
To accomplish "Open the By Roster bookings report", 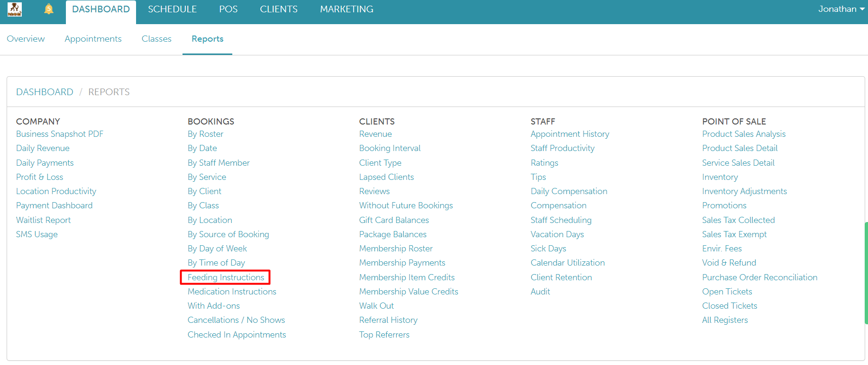I will pyautogui.click(x=205, y=134).
